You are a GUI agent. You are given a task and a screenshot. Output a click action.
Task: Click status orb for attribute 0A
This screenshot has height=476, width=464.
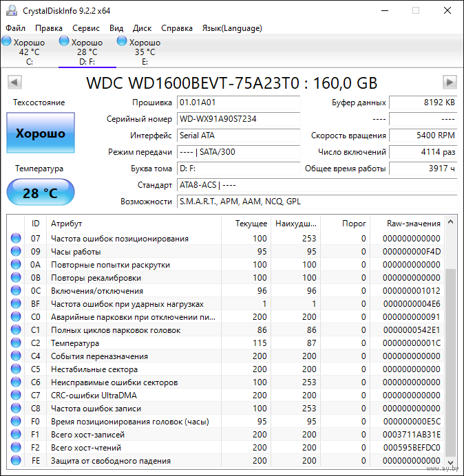(16, 264)
